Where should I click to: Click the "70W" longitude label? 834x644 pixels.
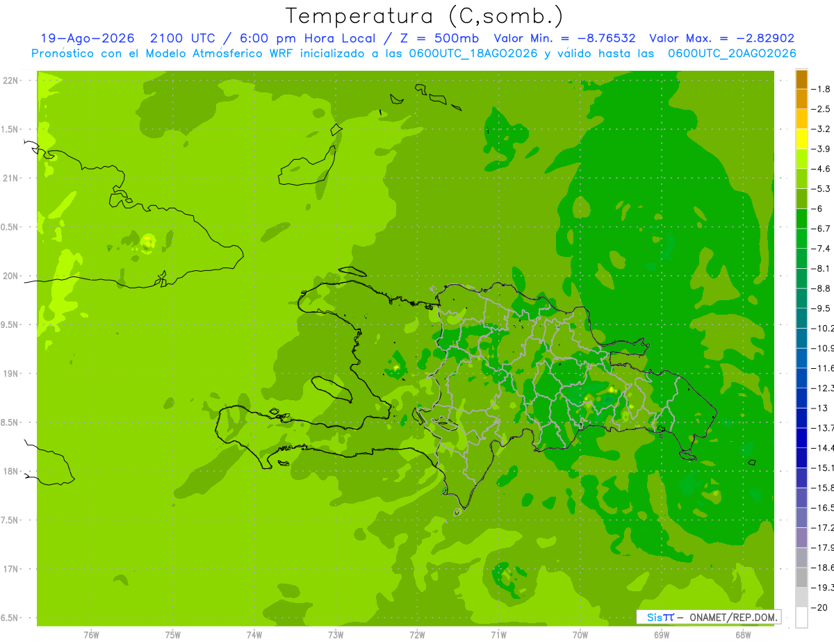point(580,634)
